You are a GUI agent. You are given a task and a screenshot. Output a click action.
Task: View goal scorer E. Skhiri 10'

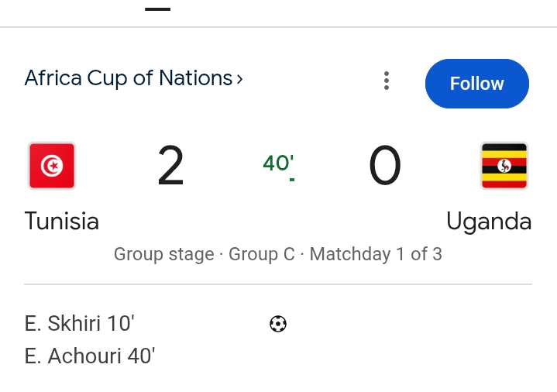tap(74, 324)
